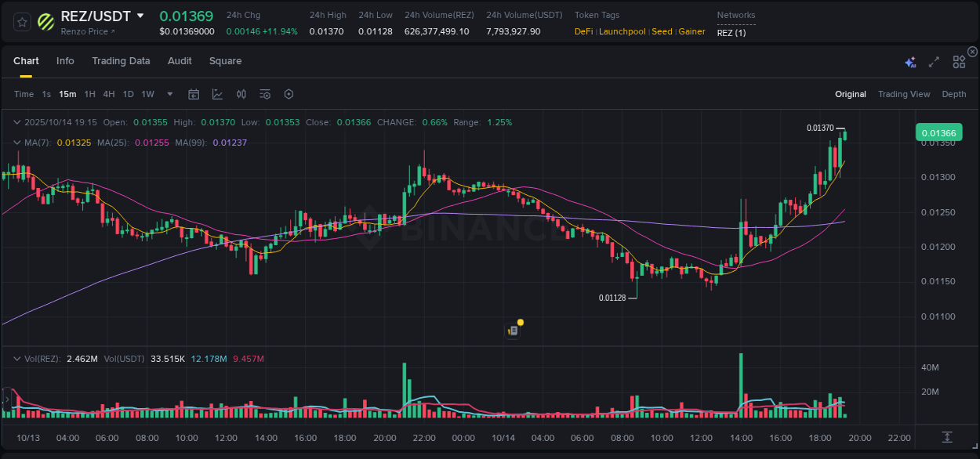Switch to the Trading Data tab

pos(121,61)
